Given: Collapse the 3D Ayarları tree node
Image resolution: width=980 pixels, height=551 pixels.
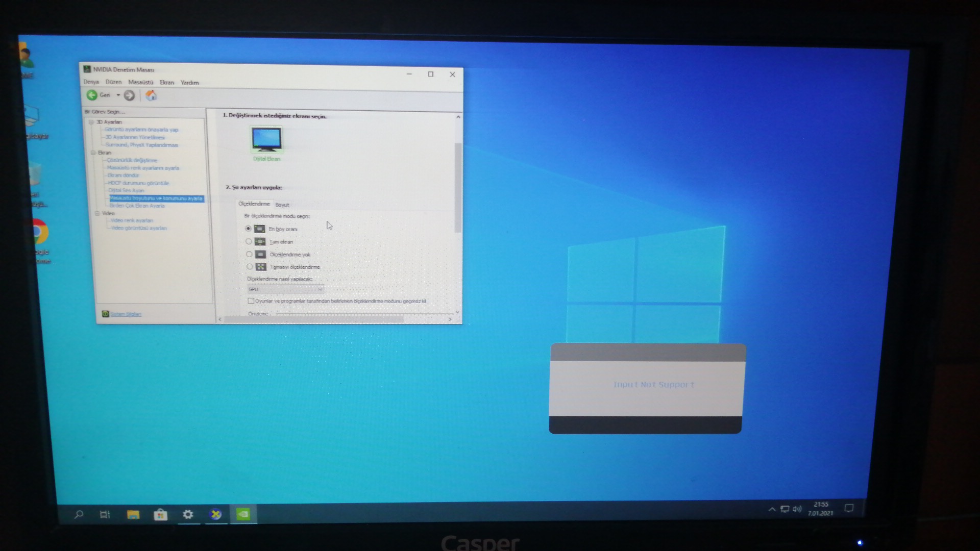Looking at the screenshot, I should pyautogui.click(x=91, y=122).
